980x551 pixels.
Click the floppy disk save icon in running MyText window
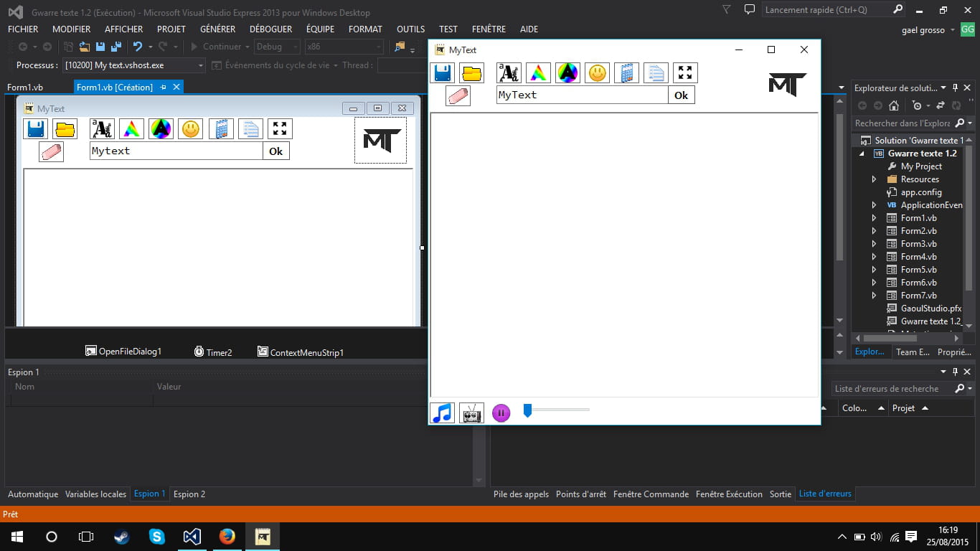pos(442,73)
